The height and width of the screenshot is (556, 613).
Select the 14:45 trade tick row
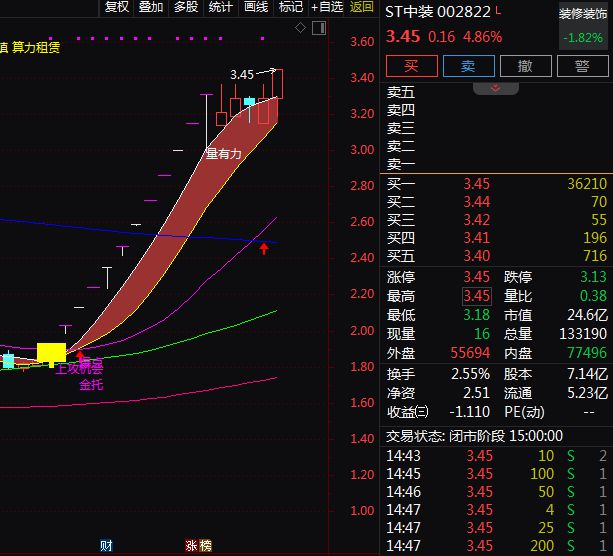(x=496, y=474)
